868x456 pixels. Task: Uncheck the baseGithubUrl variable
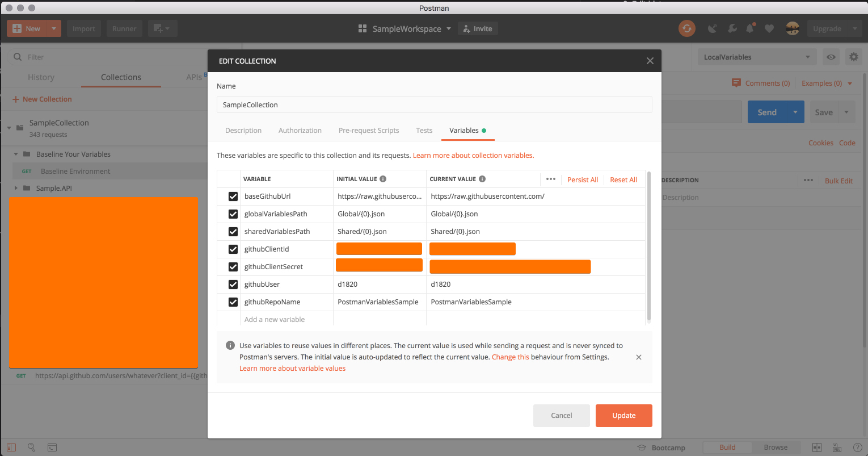tap(233, 196)
